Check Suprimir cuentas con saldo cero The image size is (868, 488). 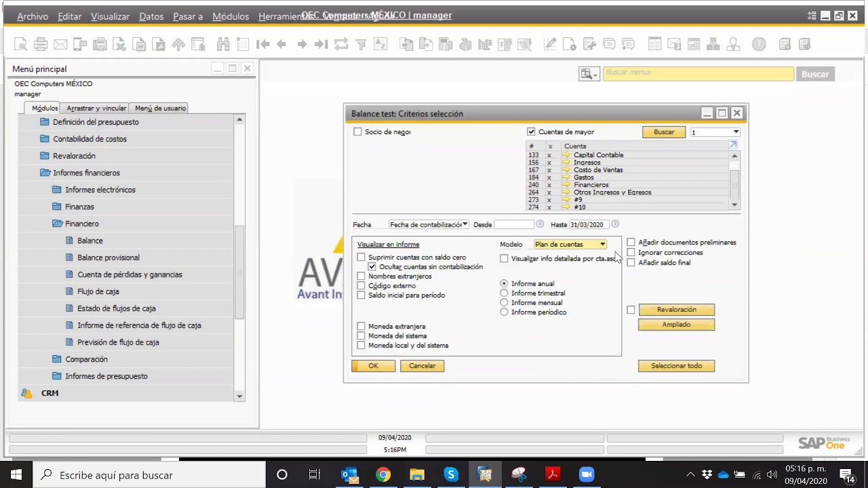point(361,258)
